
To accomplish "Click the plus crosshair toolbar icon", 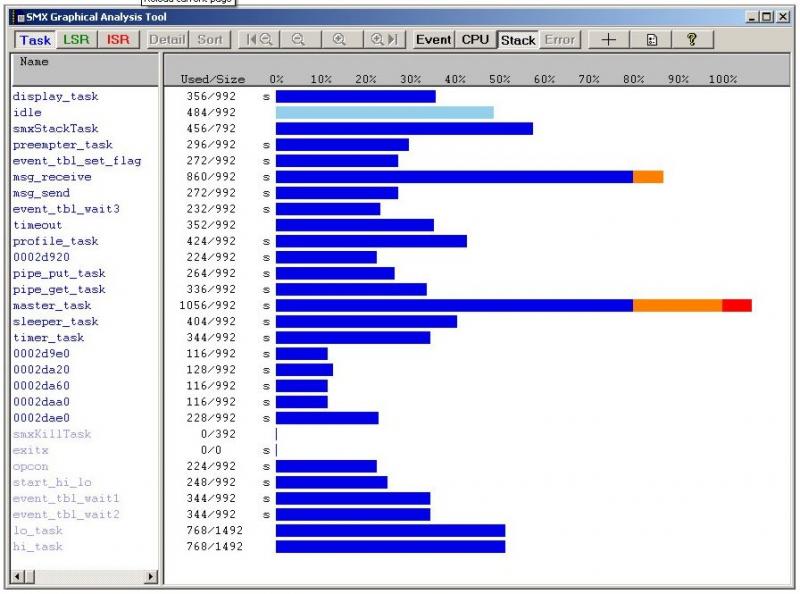I will pos(608,40).
